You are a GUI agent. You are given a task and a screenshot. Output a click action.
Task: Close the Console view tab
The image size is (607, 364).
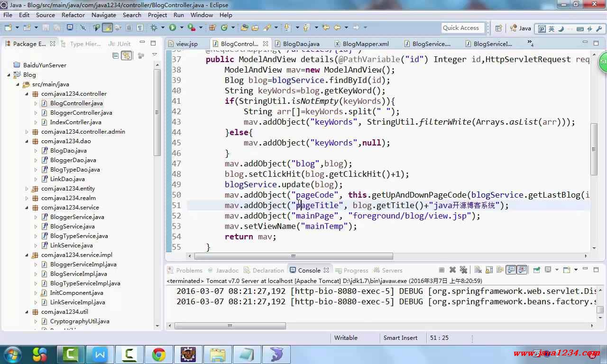(326, 270)
